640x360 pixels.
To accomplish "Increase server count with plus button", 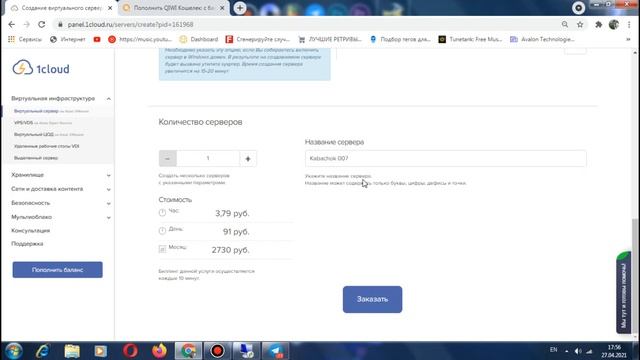I will coord(248,158).
